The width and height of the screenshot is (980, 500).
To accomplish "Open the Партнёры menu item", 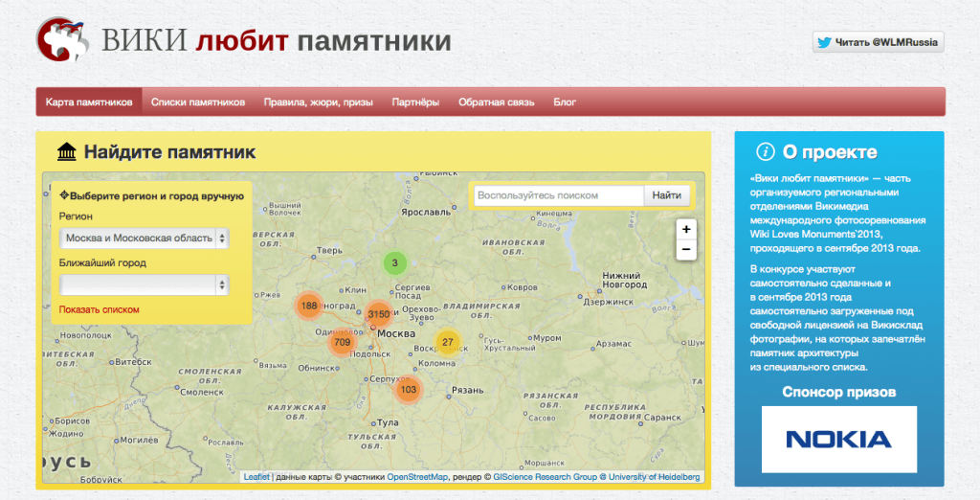I will coord(415,102).
